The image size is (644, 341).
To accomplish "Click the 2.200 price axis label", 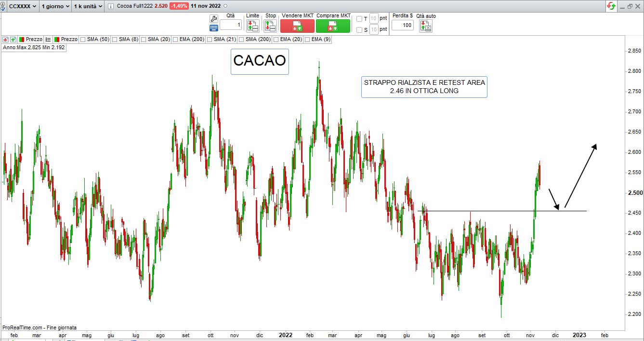I will 634,314.
